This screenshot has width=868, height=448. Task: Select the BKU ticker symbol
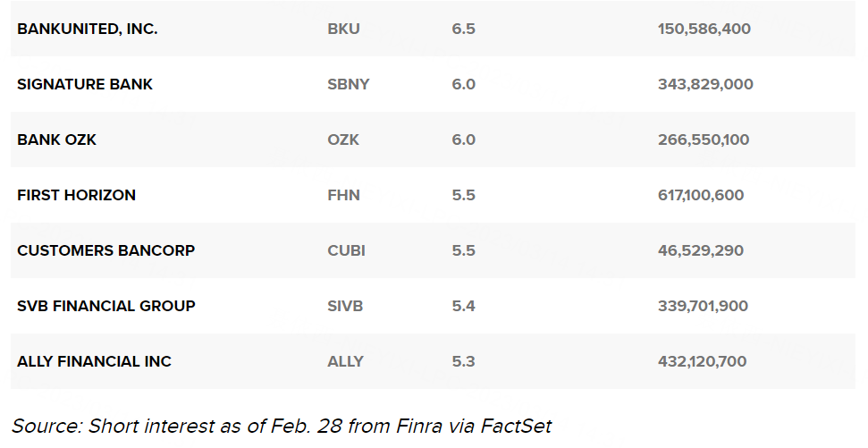[343, 29]
